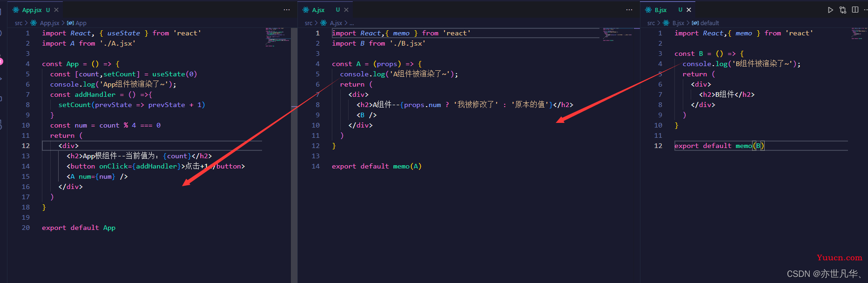Click 'const A = (props) => {' line
The width and height of the screenshot is (868, 283).
tap(377, 64)
